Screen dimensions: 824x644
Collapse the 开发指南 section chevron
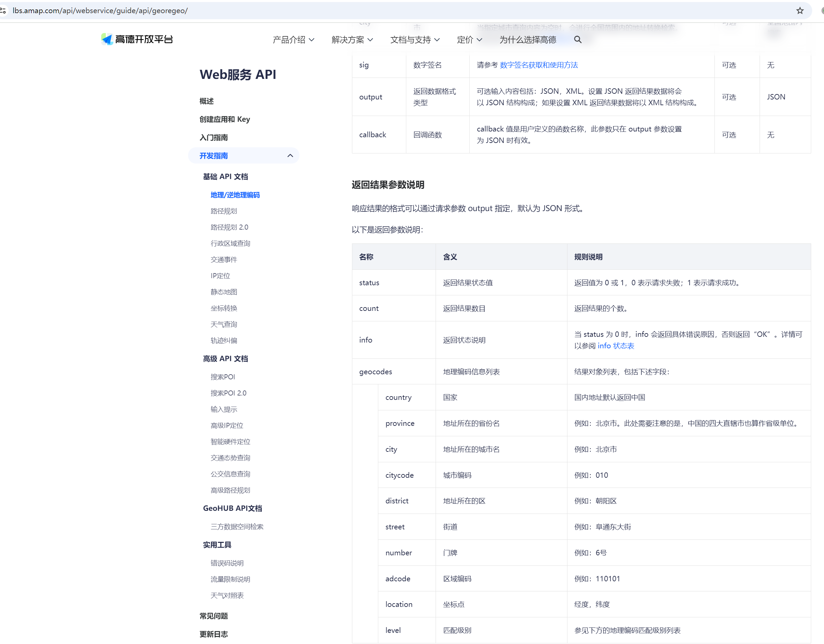point(290,156)
